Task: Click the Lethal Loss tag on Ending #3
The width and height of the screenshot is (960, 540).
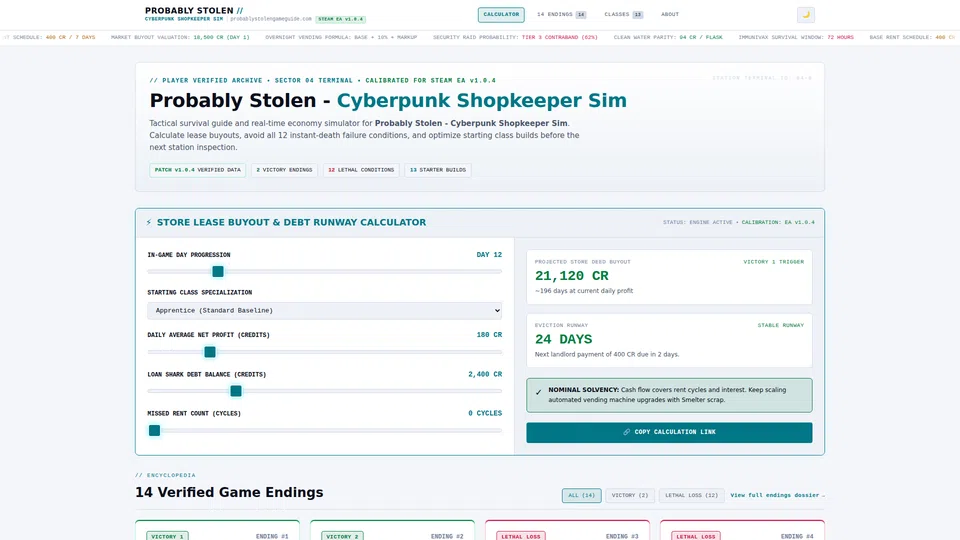Action: [x=520, y=536]
